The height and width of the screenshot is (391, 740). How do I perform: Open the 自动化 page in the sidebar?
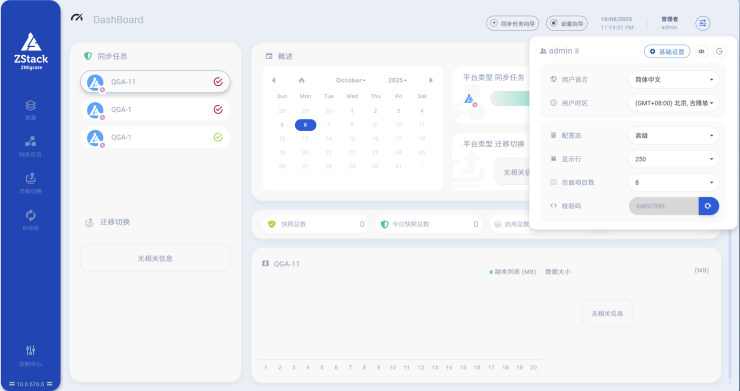pyautogui.click(x=31, y=220)
